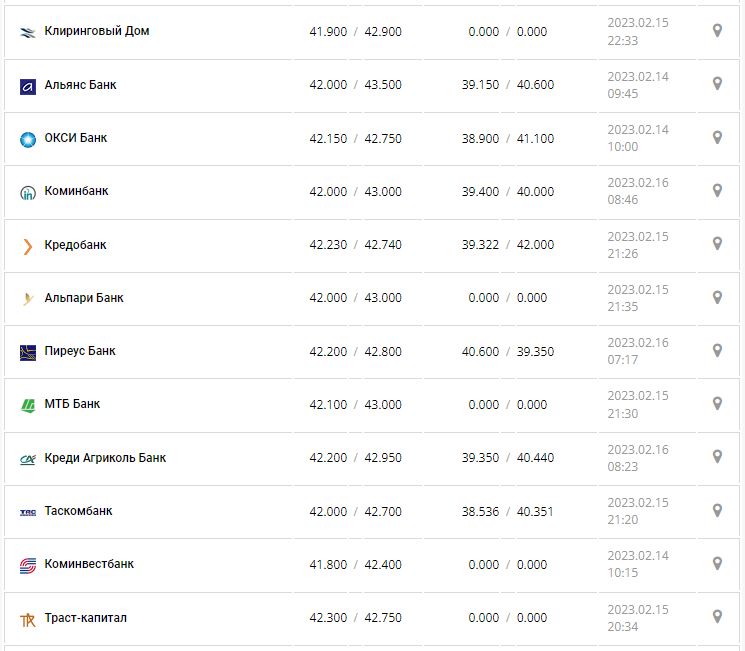Click map pin for Клиринговый Дом
The width and height of the screenshot is (745, 651).
click(x=717, y=31)
